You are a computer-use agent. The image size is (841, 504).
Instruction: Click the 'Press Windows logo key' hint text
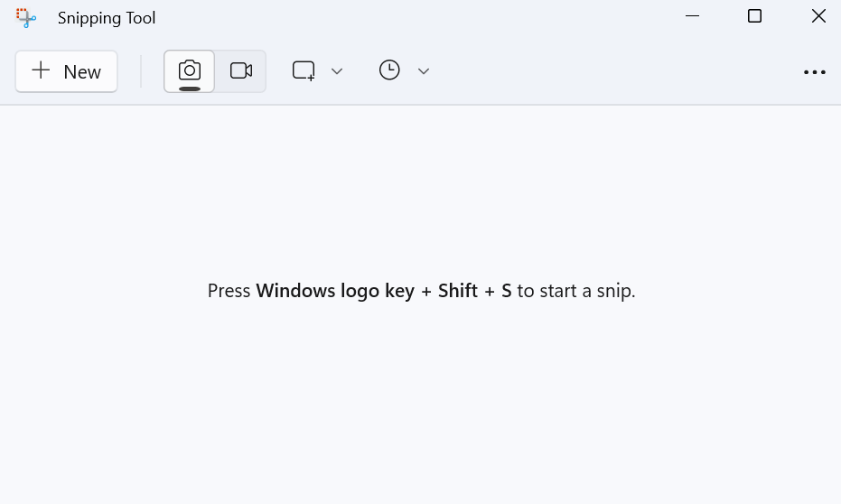tap(307, 291)
